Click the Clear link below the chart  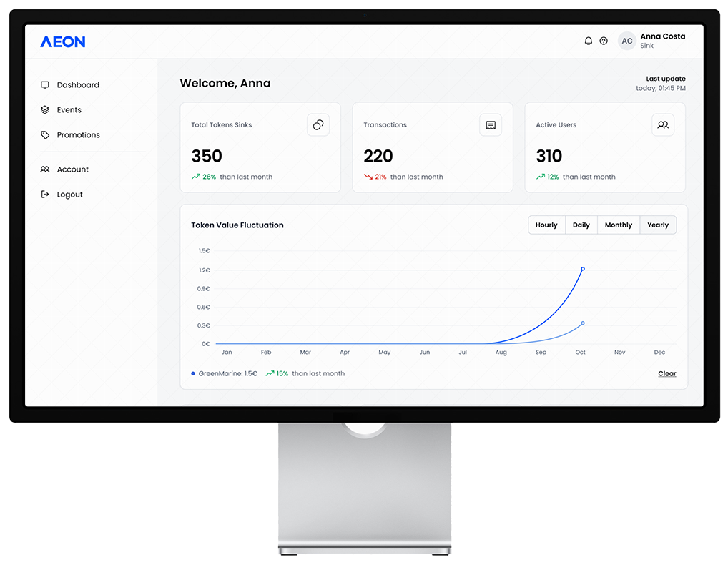click(x=666, y=373)
